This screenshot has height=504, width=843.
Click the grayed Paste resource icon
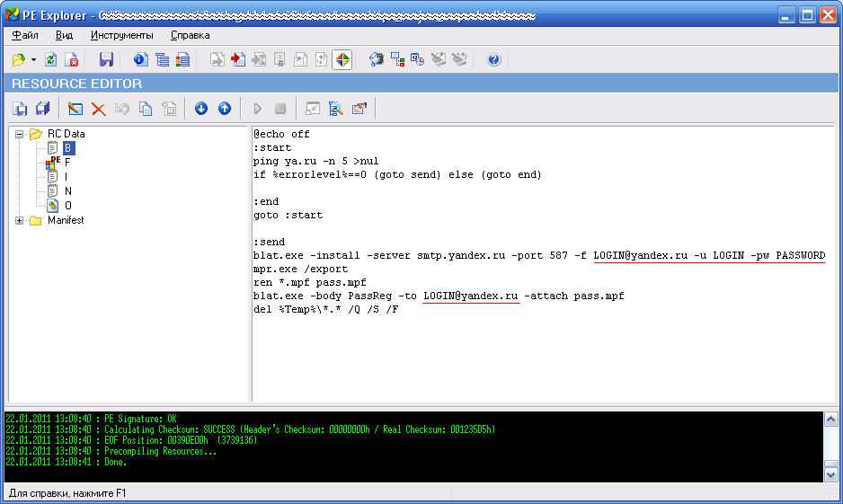click(169, 109)
